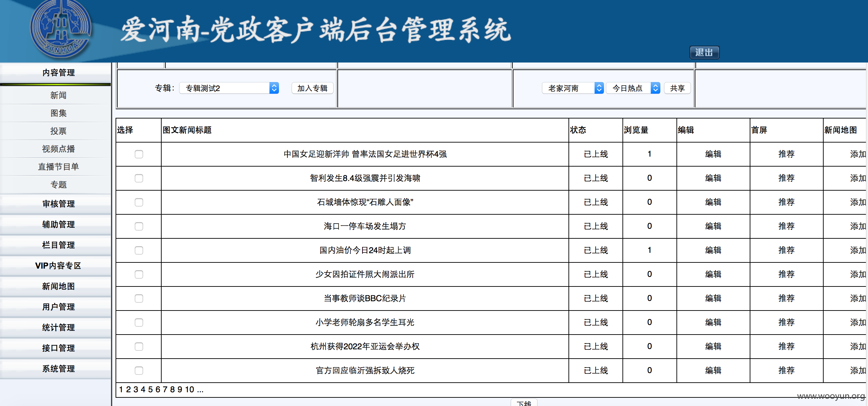The height and width of the screenshot is (406, 868).
Task: Expand the 审核管理 menu section
Action: [x=55, y=204]
